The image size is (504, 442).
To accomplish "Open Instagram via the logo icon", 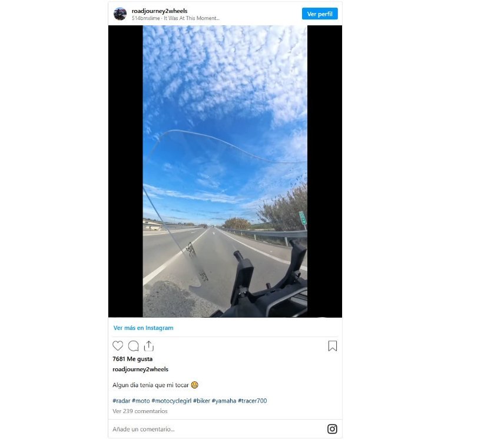I will coord(332,429).
